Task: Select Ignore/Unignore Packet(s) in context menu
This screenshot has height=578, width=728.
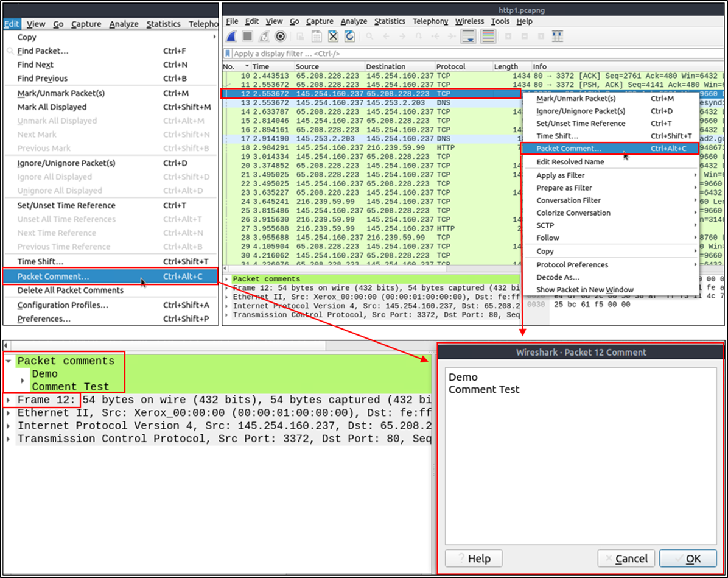Action: [611, 111]
